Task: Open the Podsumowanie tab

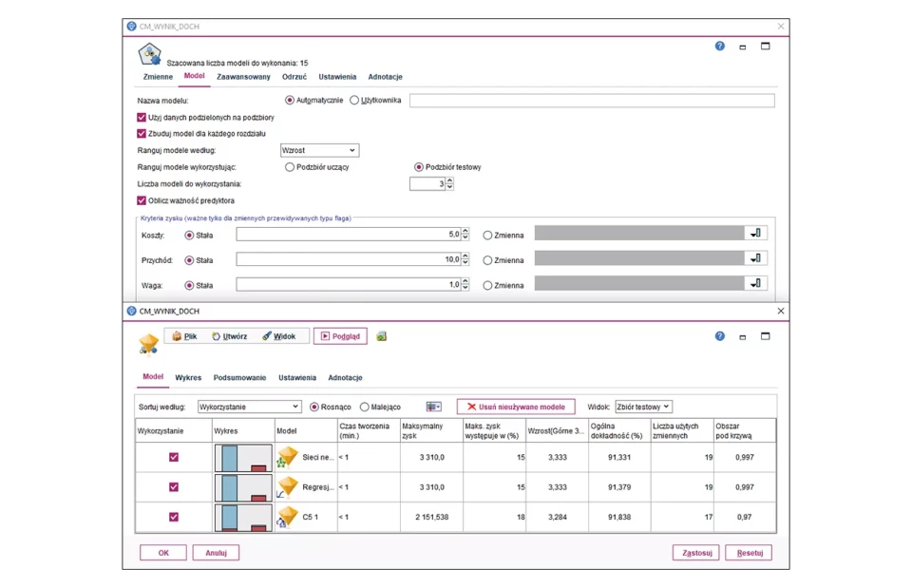Action: click(239, 377)
